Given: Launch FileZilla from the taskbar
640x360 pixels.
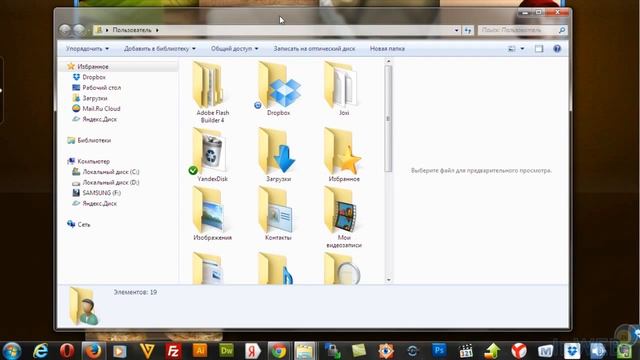Looking at the screenshot, I should (x=173, y=351).
